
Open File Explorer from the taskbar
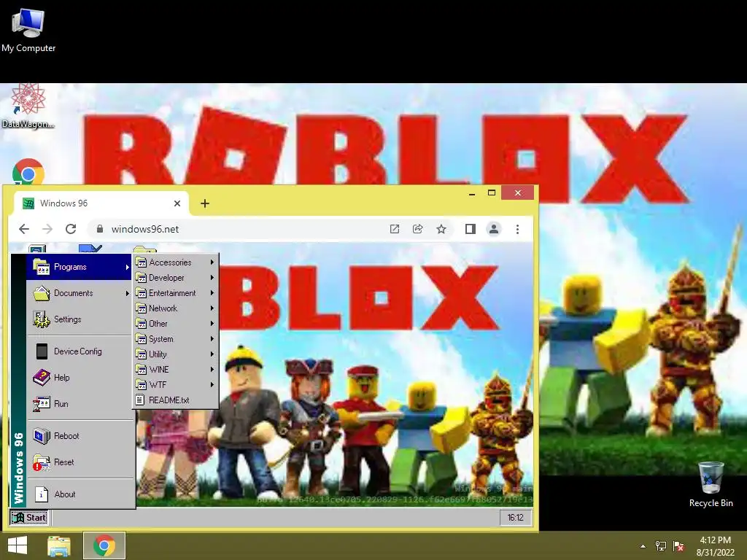point(59,545)
